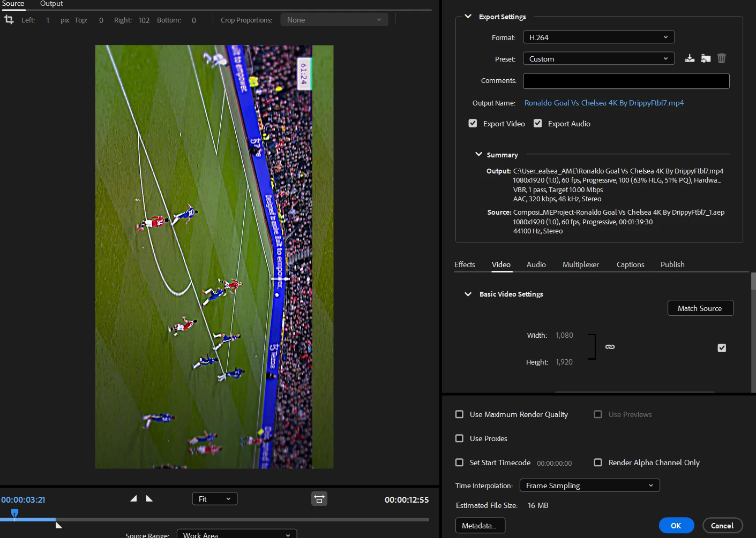Screen dimensions: 756x538
Task: Open the Audio tab
Action: [x=536, y=264]
